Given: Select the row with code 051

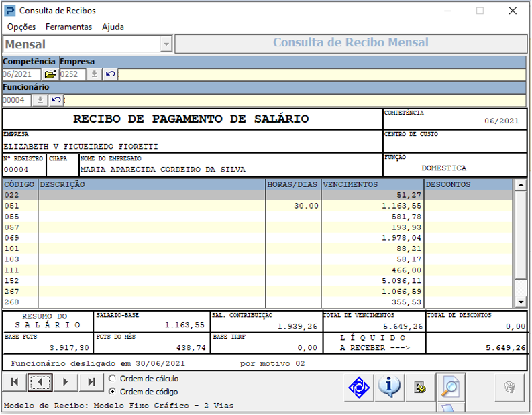Looking at the screenshot, I should [258, 206].
